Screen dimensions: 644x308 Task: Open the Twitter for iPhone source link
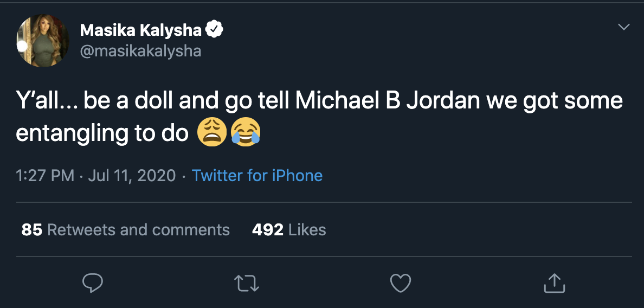click(257, 176)
